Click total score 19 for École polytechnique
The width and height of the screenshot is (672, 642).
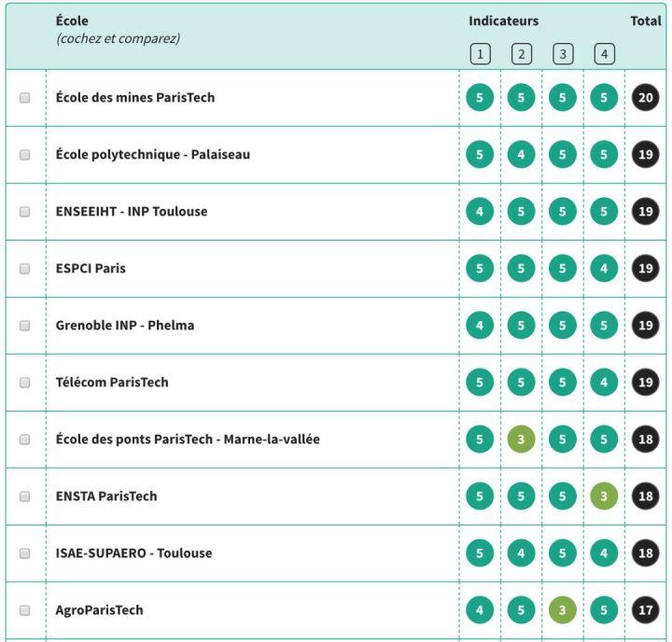tap(646, 155)
